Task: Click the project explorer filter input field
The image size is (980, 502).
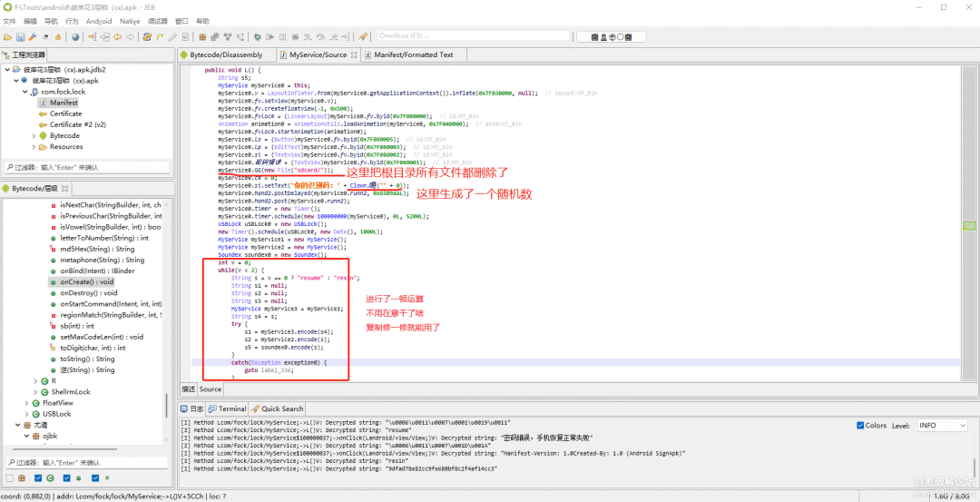Action: point(87,168)
